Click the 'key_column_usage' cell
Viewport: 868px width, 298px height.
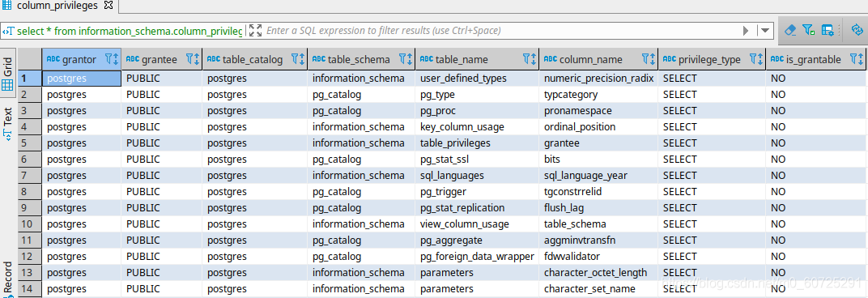477,127
